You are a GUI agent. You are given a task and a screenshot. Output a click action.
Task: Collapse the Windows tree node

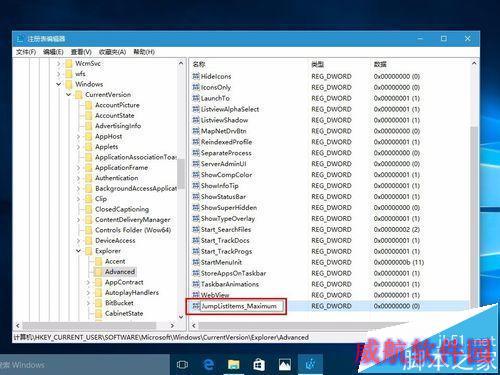click(59, 84)
